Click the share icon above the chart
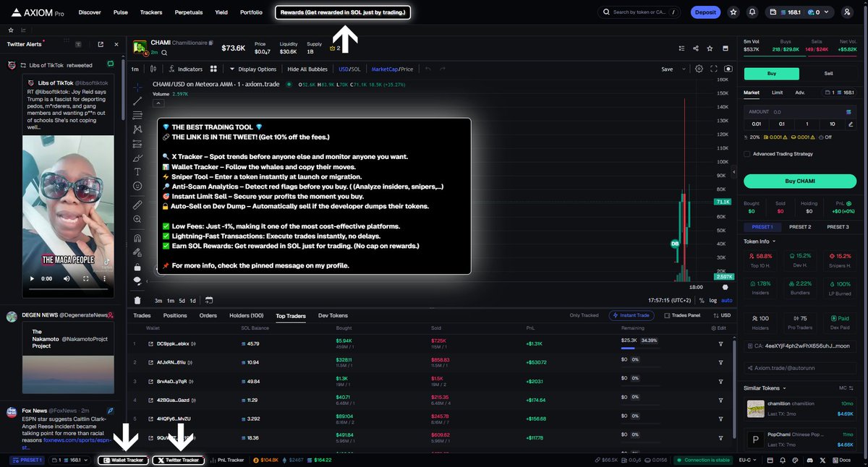Screen dimensions: 868x467 [695, 48]
